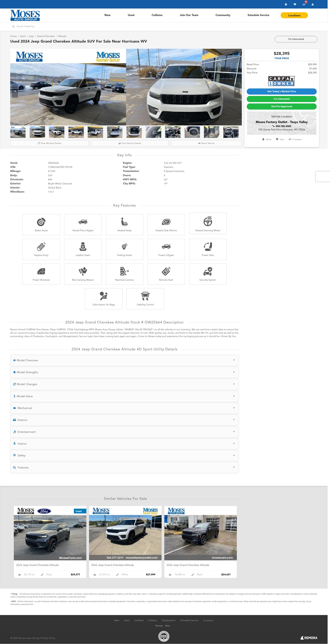Click the Heated Steering Wheel feature icon
The height and width of the screenshot is (644, 330).
pyautogui.click(x=207, y=221)
